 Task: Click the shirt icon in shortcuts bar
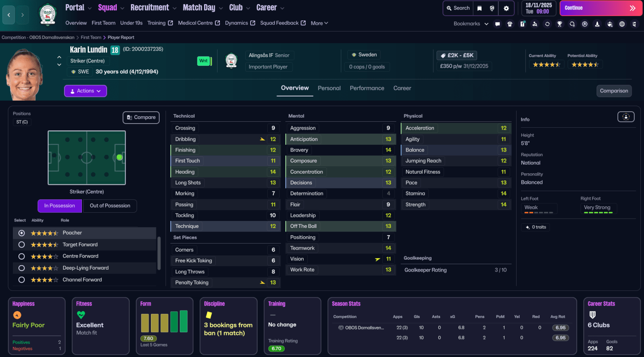point(510,24)
